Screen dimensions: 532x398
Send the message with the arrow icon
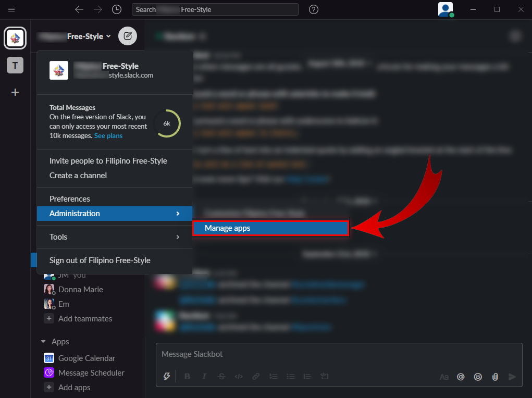512,377
